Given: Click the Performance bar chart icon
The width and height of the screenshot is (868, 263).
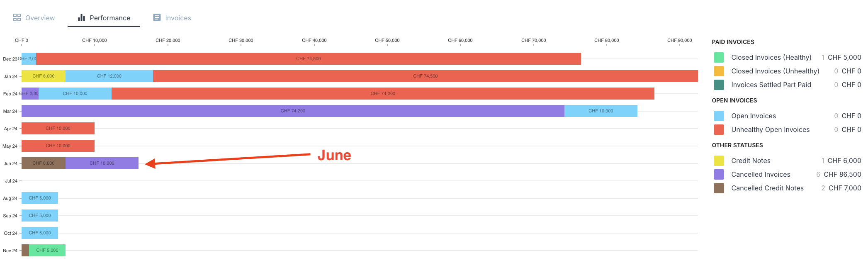Looking at the screenshot, I should point(82,17).
